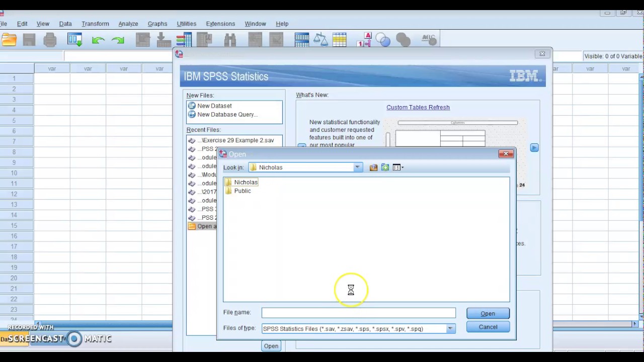
Task: Expand the Files of type dropdown
Action: (450, 329)
